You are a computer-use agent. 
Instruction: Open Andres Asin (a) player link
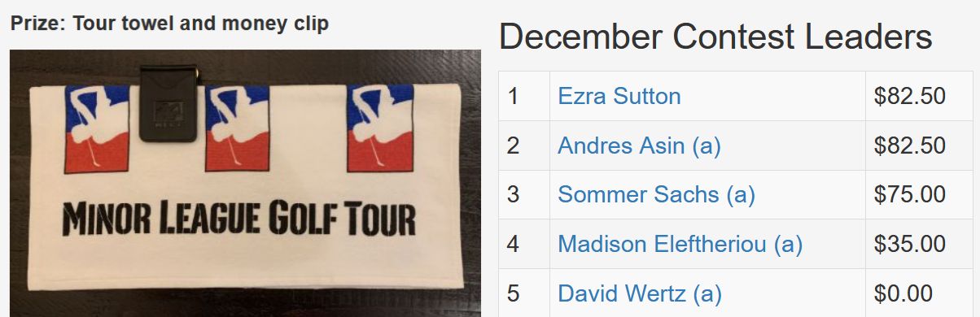(x=639, y=145)
